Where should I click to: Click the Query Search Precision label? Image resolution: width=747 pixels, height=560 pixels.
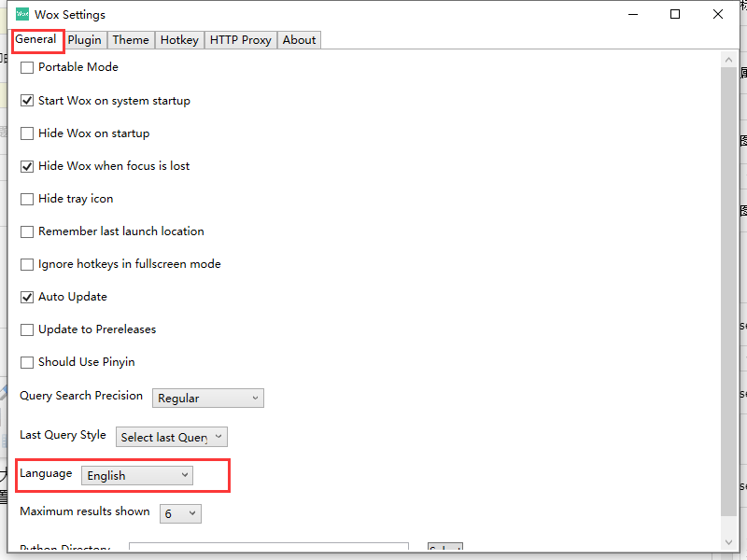click(81, 396)
